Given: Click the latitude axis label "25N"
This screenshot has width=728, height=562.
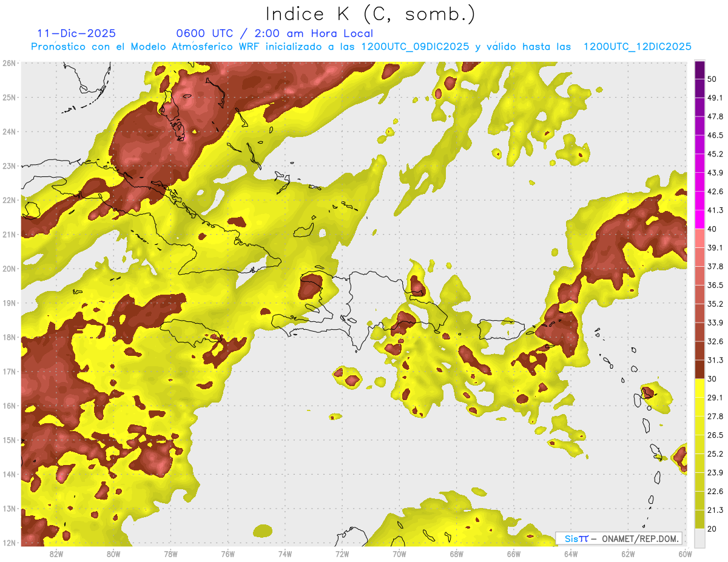Looking at the screenshot, I should [9, 97].
